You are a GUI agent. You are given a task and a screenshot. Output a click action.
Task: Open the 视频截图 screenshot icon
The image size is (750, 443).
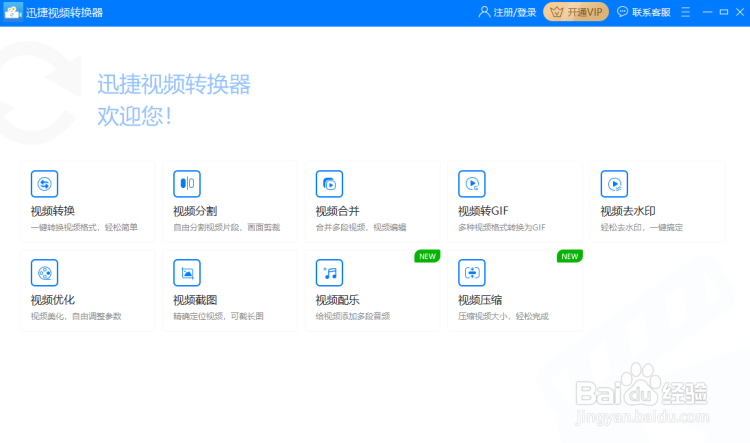tap(187, 273)
